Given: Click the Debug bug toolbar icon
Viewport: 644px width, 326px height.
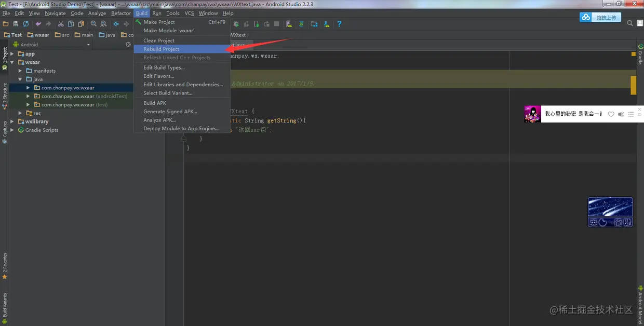Looking at the screenshot, I should pyautogui.click(x=236, y=24).
